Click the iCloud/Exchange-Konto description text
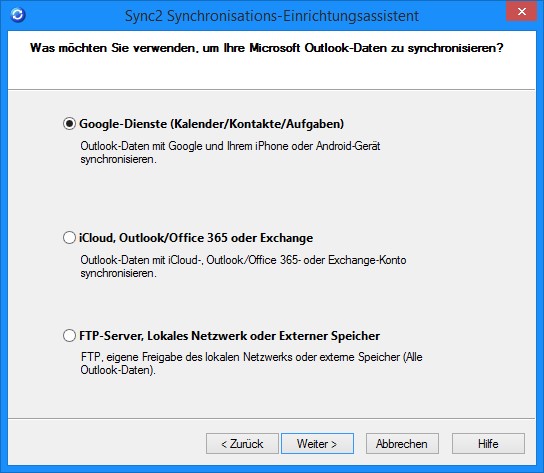The height and width of the screenshot is (473, 544). pyautogui.click(x=243, y=267)
